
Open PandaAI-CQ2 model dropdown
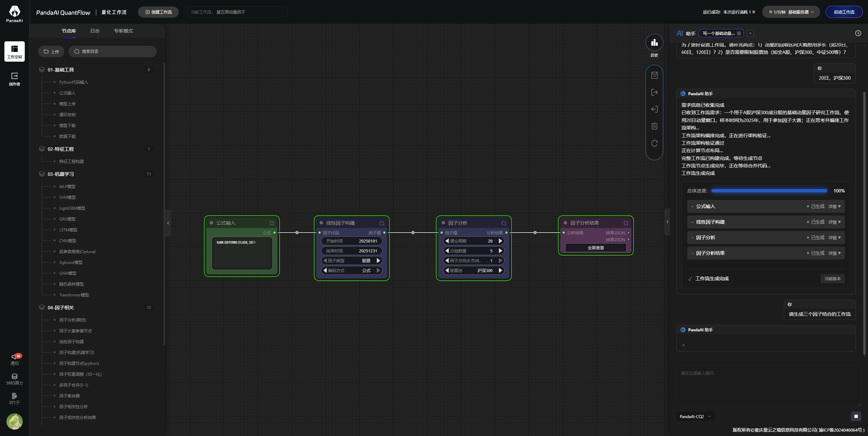[x=695, y=416]
